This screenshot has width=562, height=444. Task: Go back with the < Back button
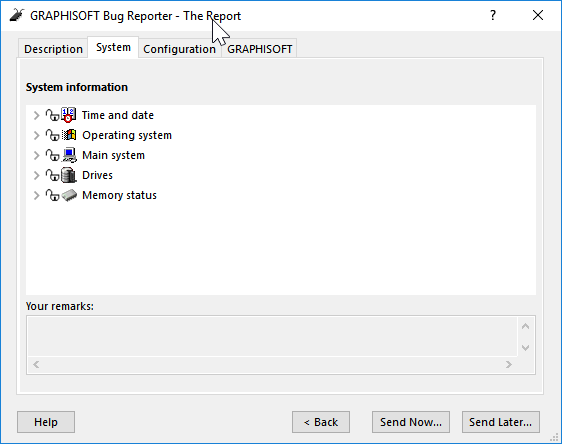[321, 422]
